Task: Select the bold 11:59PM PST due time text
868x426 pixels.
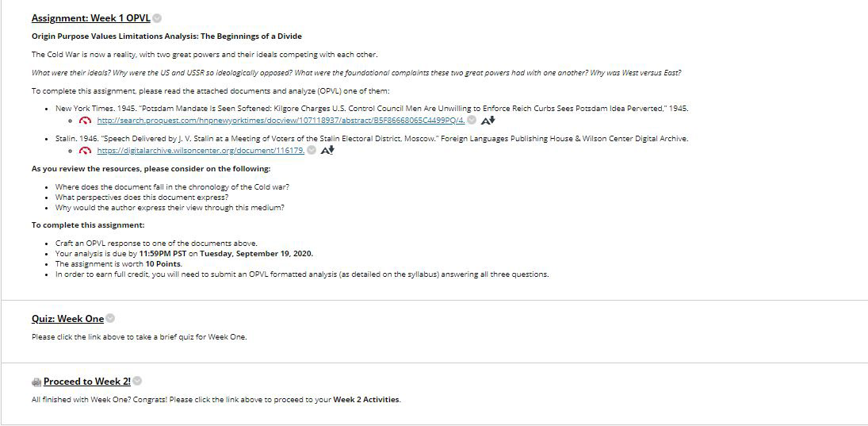Action: [x=163, y=254]
